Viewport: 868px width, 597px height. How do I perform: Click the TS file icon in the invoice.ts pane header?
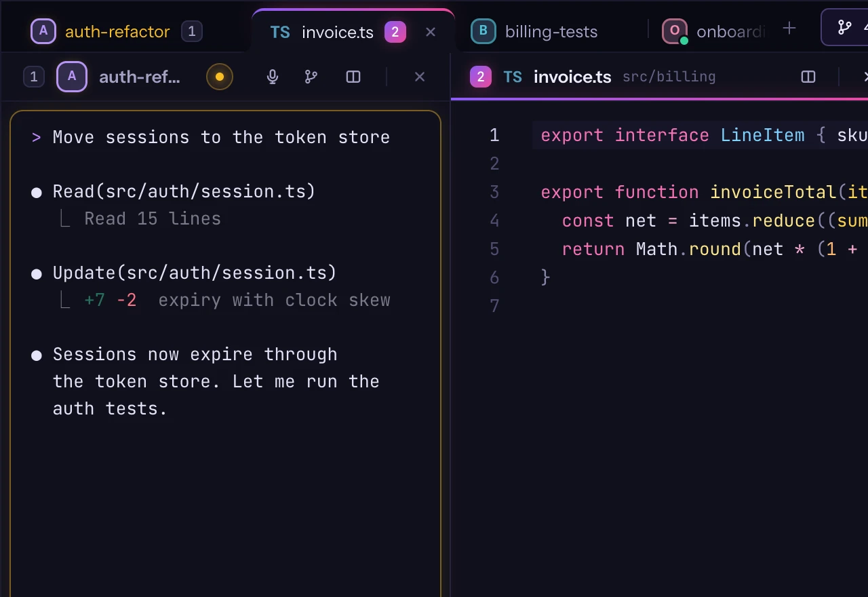click(x=513, y=77)
